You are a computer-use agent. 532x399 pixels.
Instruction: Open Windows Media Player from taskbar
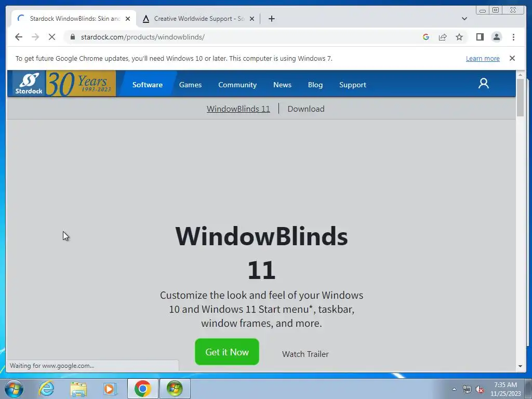click(x=110, y=389)
